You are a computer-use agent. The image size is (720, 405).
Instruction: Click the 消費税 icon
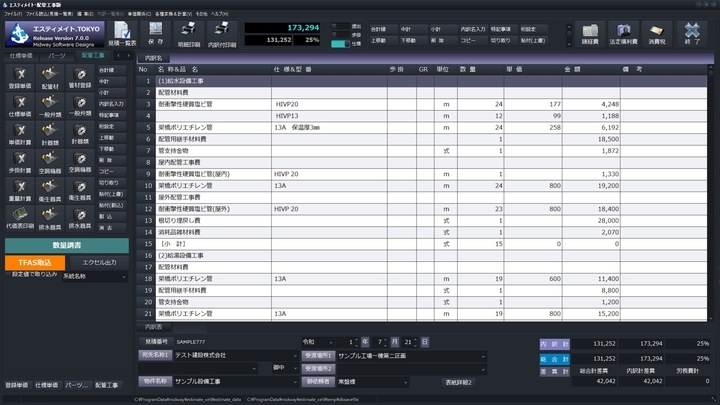(657, 34)
